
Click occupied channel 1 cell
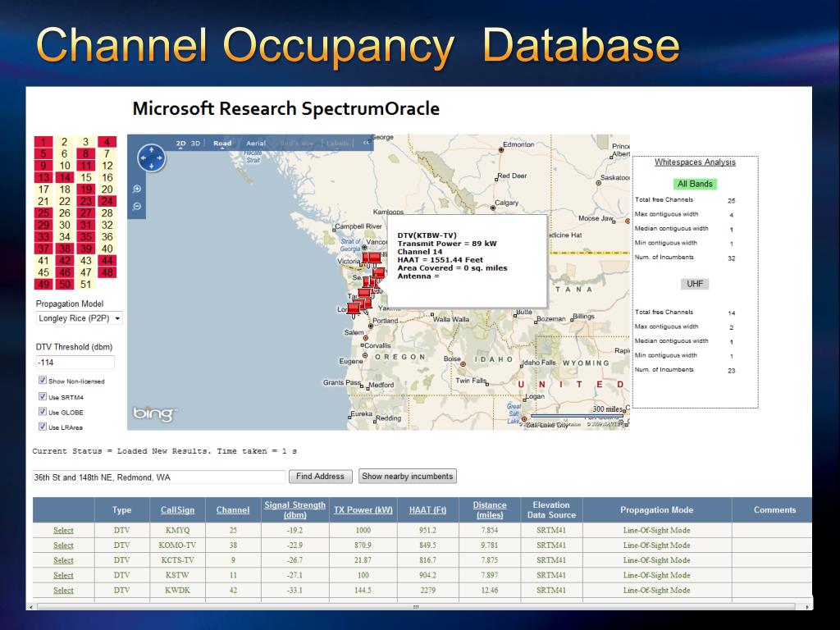pos(43,142)
